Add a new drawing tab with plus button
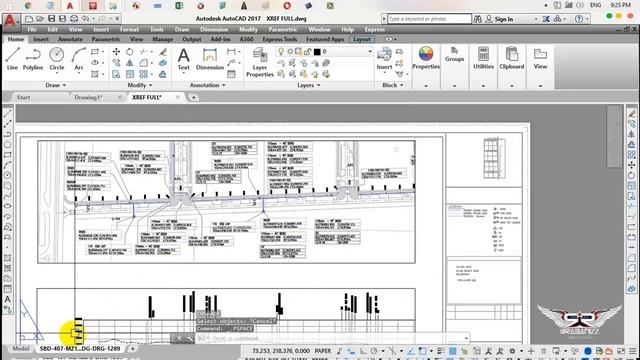Viewport: 640px width, 360px height. [193, 97]
